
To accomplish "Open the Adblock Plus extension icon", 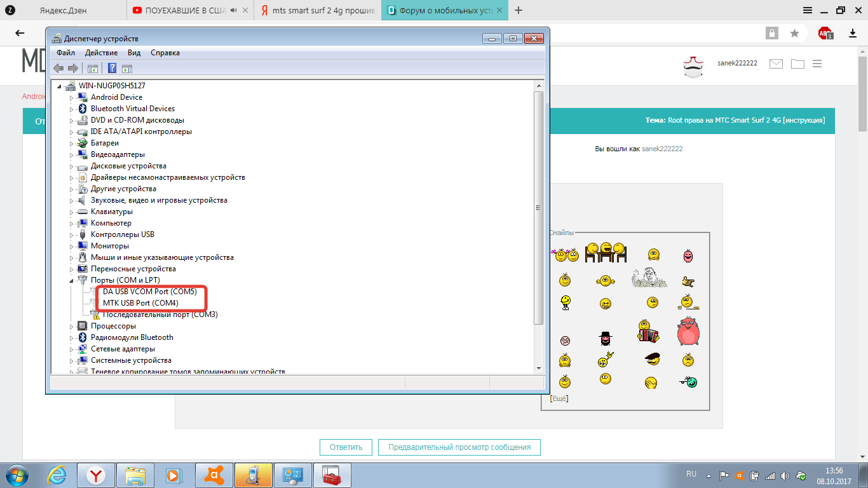I will pos(825,33).
